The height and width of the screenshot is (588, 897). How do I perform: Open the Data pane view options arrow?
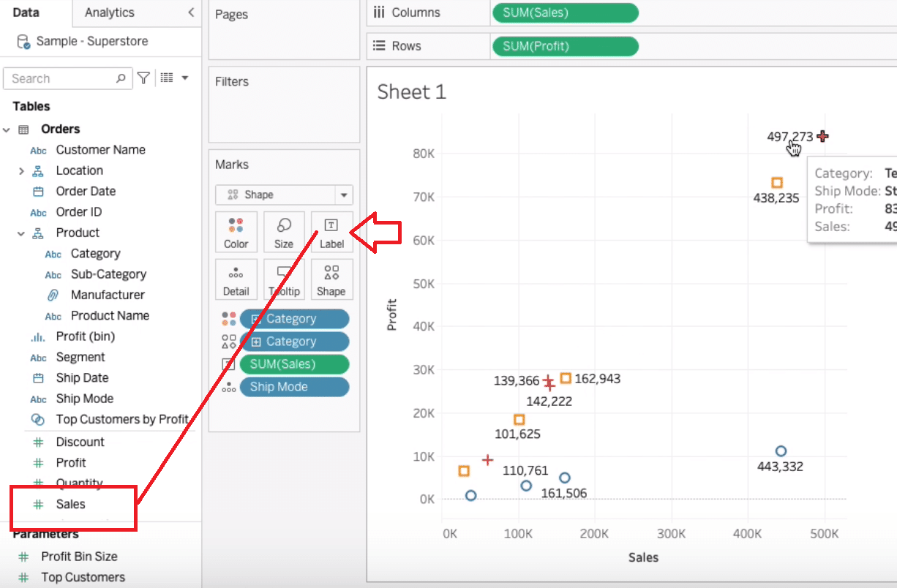(185, 78)
